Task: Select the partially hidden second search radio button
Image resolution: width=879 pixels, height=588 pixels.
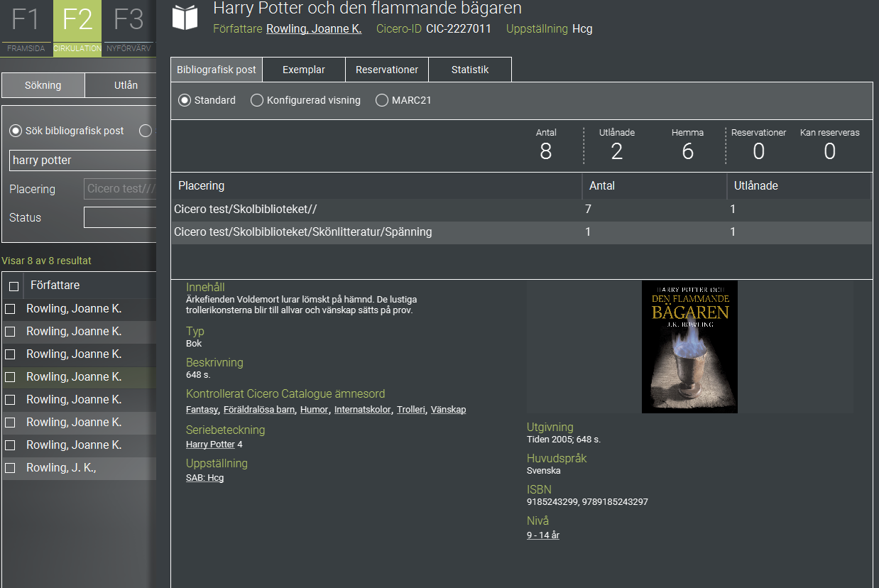Action: [146, 131]
